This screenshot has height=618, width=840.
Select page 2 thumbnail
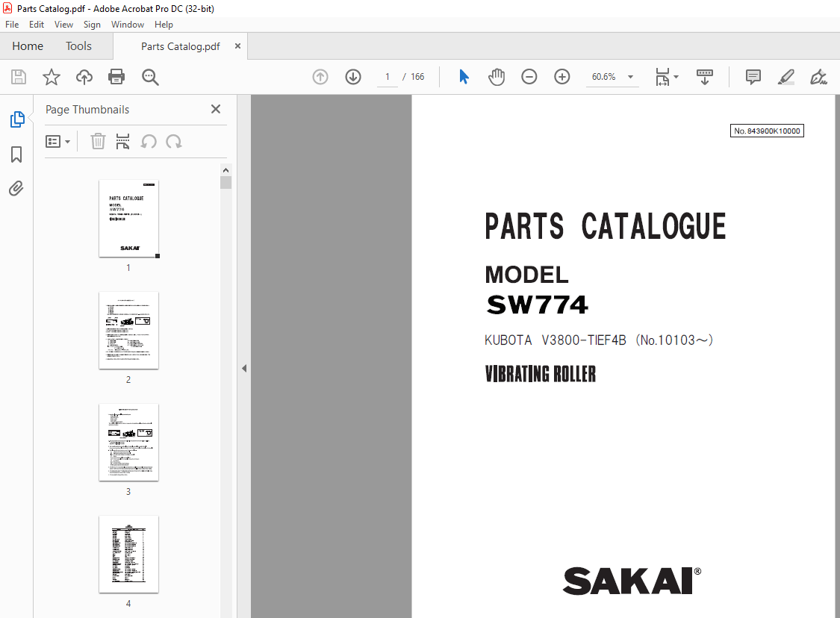(128, 331)
